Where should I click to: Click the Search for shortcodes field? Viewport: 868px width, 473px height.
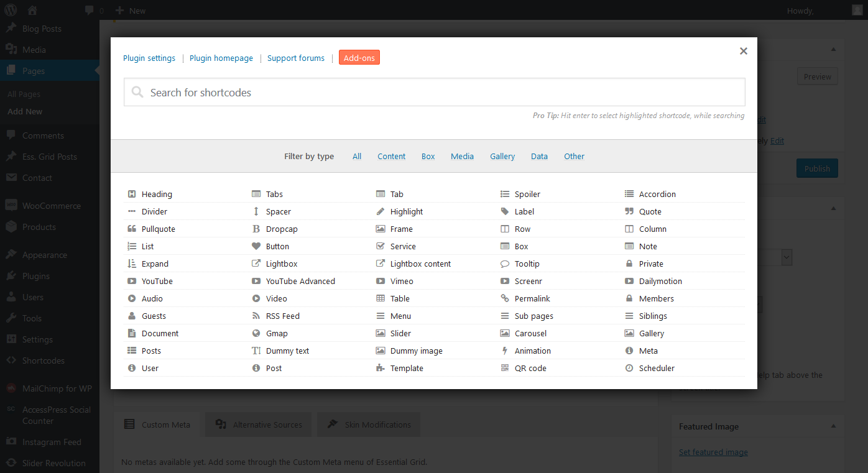[434, 93]
